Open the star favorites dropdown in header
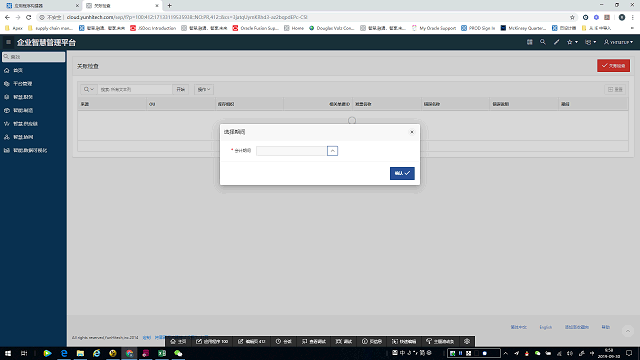The width and height of the screenshot is (640, 360). (572, 42)
